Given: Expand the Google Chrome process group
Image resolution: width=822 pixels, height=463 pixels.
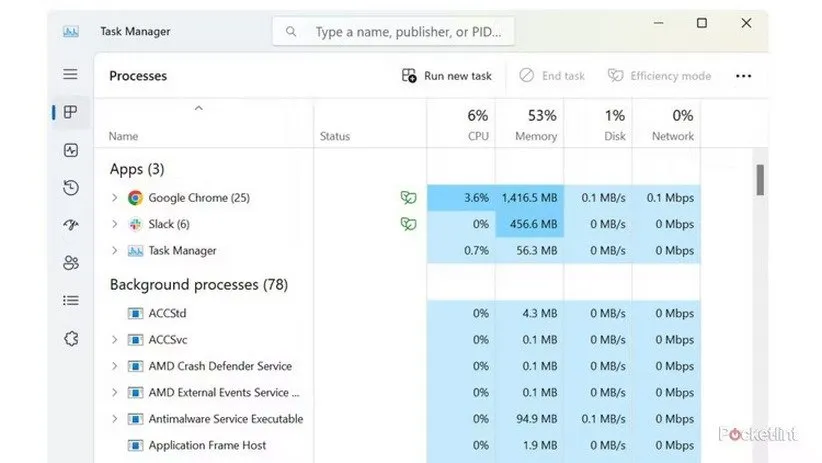Looking at the screenshot, I should [x=115, y=198].
